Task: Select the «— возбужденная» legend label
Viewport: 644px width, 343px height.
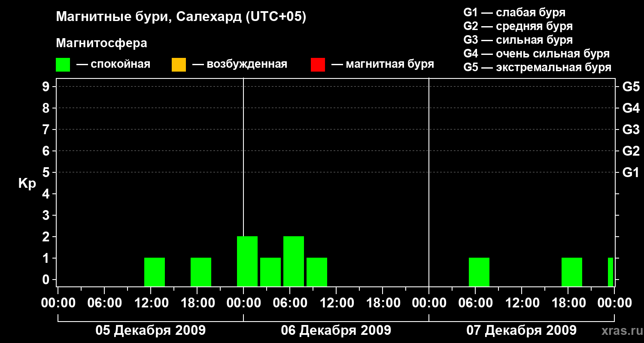Action: click(240, 64)
